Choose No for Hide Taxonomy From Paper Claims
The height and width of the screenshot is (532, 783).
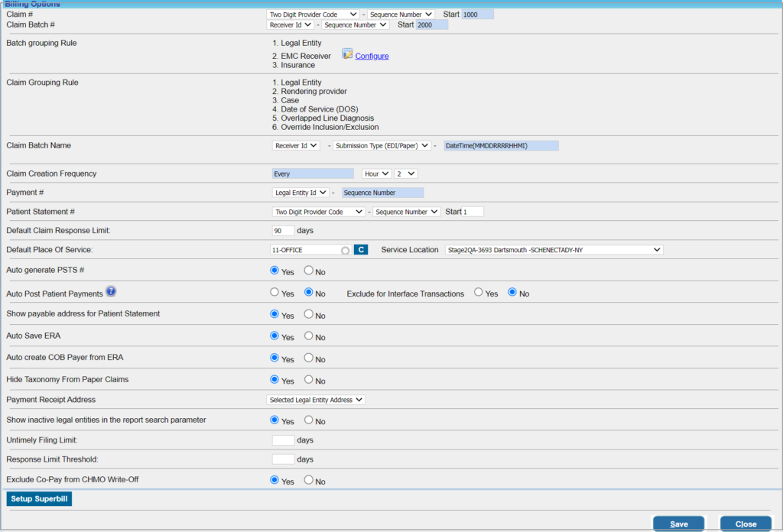(x=309, y=379)
